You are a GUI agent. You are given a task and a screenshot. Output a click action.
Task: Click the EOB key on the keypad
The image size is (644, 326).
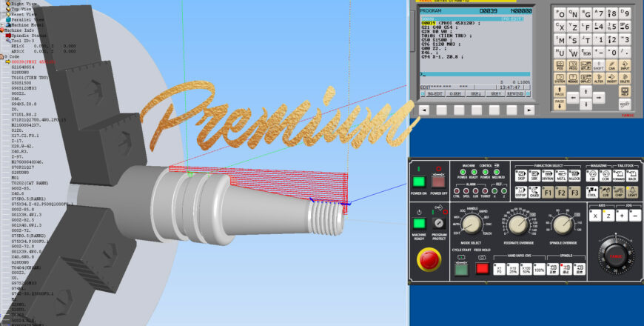point(586,53)
